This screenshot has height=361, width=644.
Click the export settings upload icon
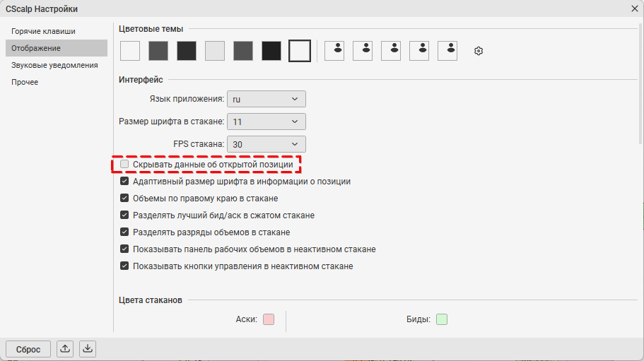tap(65, 349)
